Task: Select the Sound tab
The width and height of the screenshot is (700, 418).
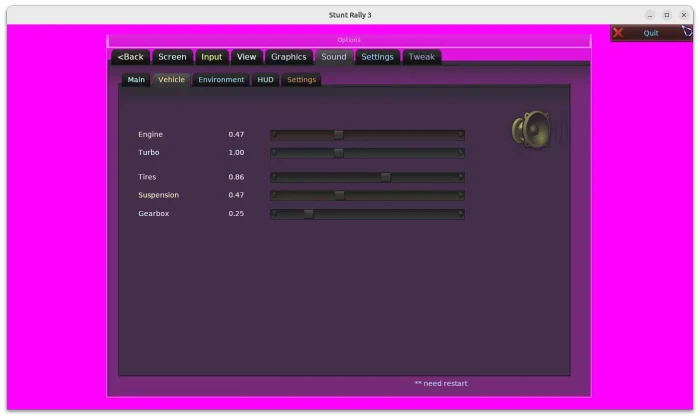Action: point(334,57)
